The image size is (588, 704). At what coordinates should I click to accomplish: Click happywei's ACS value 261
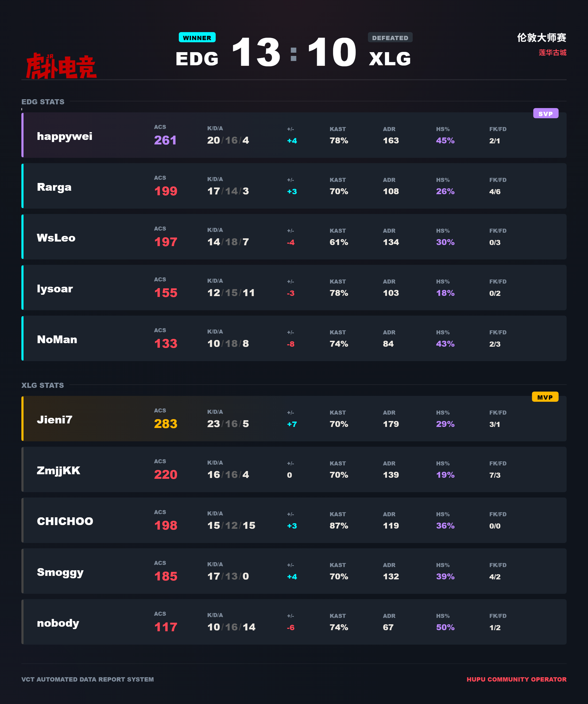pyautogui.click(x=165, y=140)
